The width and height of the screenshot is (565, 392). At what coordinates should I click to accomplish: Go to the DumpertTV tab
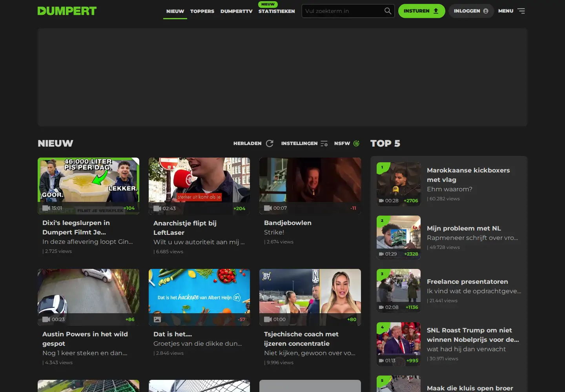click(x=236, y=11)
